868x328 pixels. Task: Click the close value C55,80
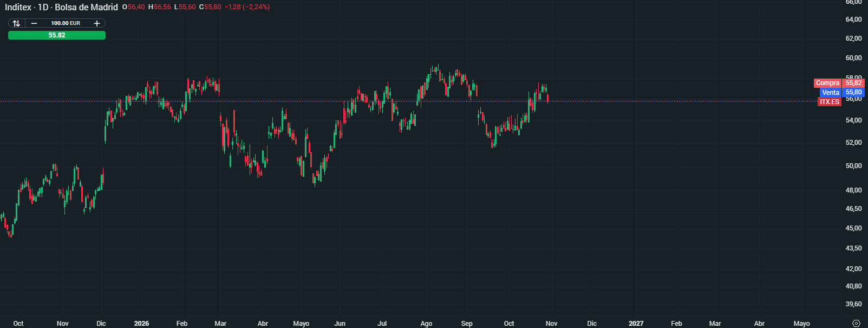pos(210,7)
